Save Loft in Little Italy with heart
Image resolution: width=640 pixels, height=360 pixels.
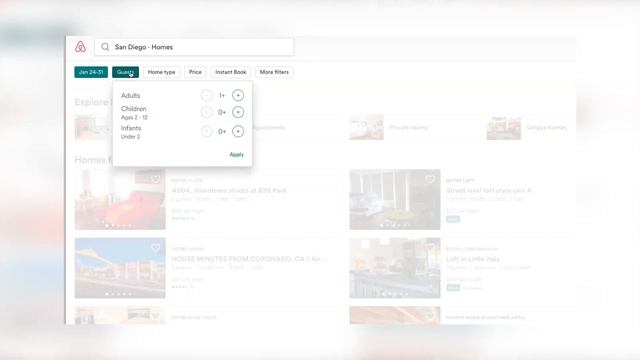coord(430,248)
